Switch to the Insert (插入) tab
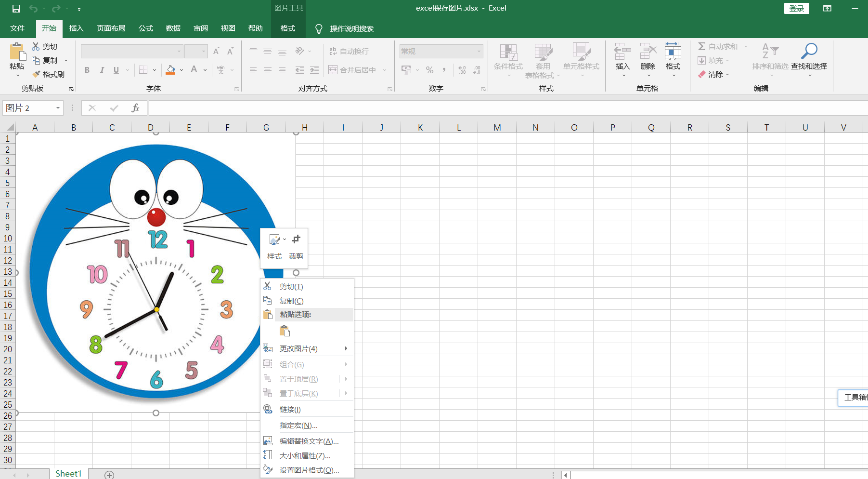Image resolution: width=868 pixels, height=479 pixels. [76, 28]
